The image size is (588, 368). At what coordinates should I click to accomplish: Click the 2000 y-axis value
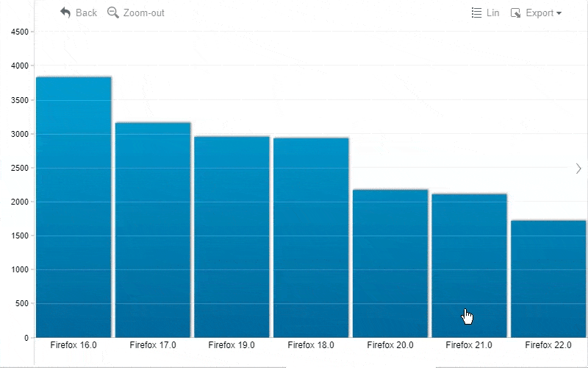click(20, 202)
